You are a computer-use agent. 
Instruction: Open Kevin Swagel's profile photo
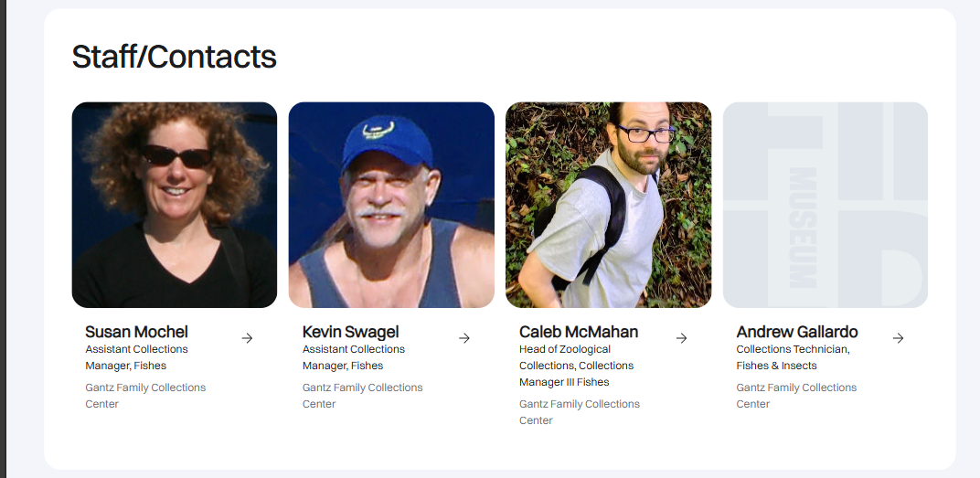391,205
